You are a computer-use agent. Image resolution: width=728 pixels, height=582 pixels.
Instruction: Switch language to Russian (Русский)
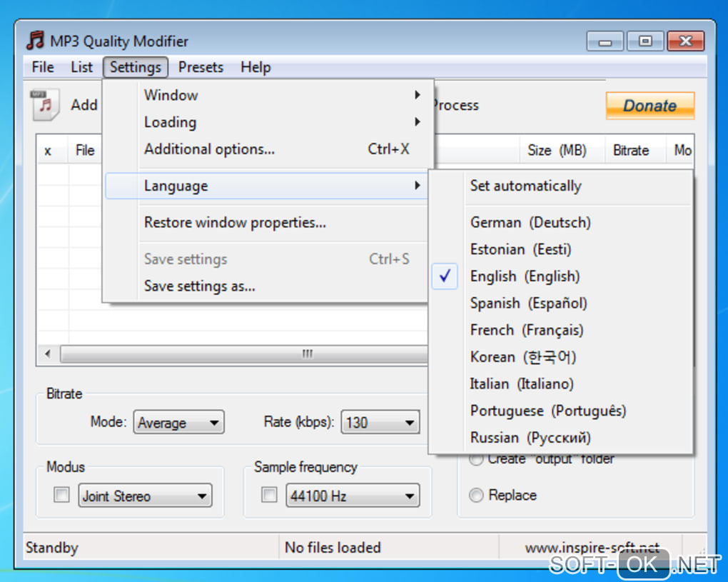point(561,438)
